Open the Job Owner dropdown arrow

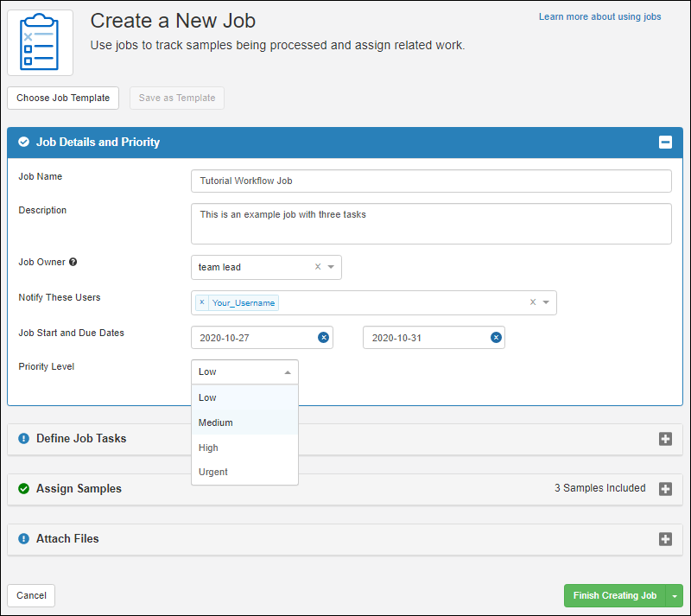[331, 267]
